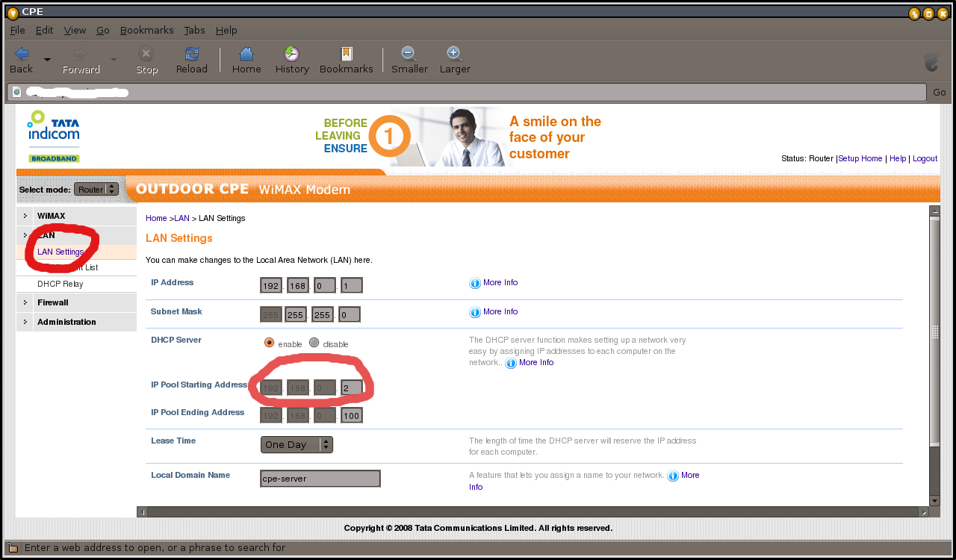Expand the WiMAX sidebar section

pyautogui.click(x=76, y=216)
